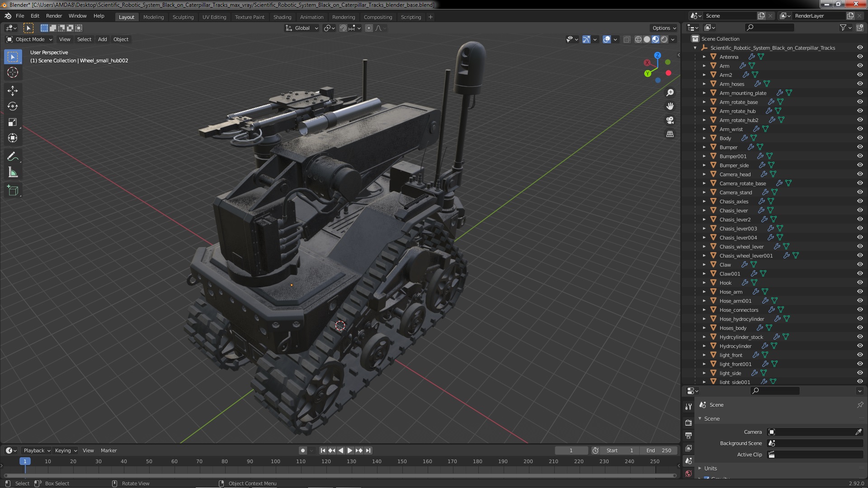Click the Add Cube tool
Screen dimensions: 868x488
coord(13,191)
